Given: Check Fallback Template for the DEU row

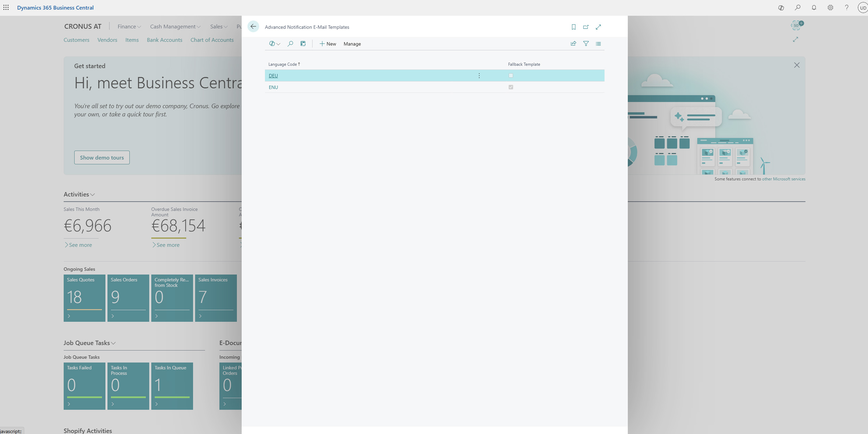Looking at the screenshot, I should pos(510,75).
